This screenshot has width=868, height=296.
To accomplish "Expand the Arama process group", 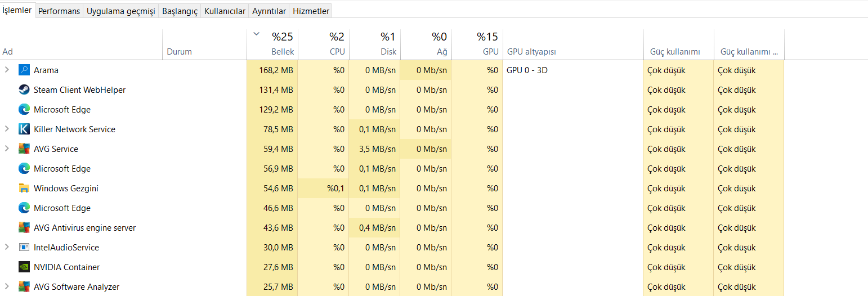I will (x=7, y=70).
